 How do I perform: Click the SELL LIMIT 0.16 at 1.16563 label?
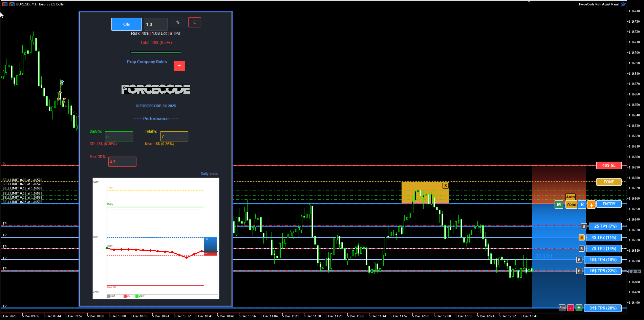(x=22, y=193)
